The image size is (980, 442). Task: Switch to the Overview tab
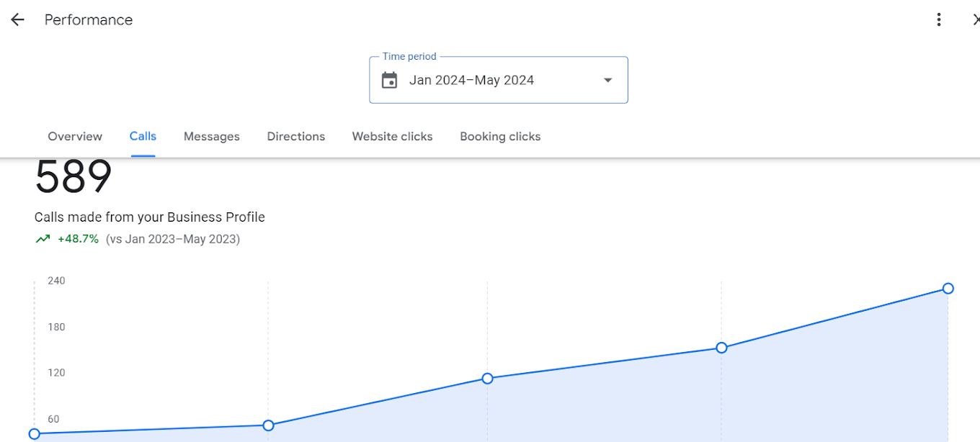click(x=75, y=137)
